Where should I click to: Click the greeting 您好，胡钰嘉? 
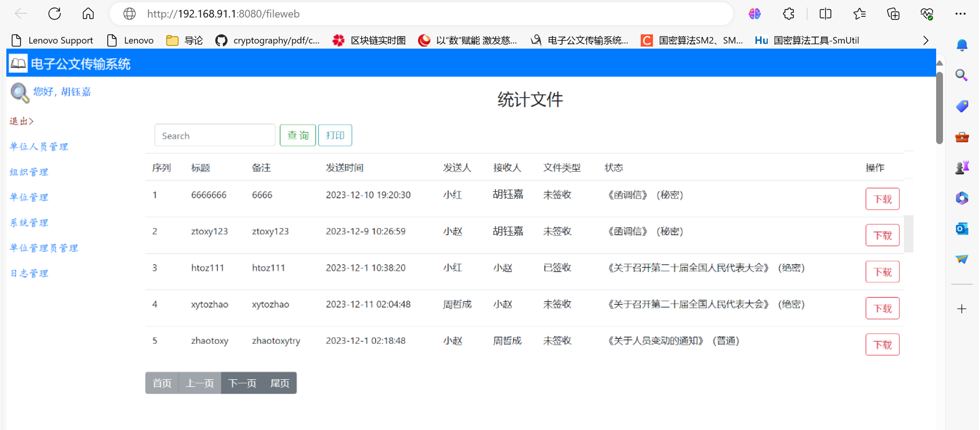(x=62, y=92)
